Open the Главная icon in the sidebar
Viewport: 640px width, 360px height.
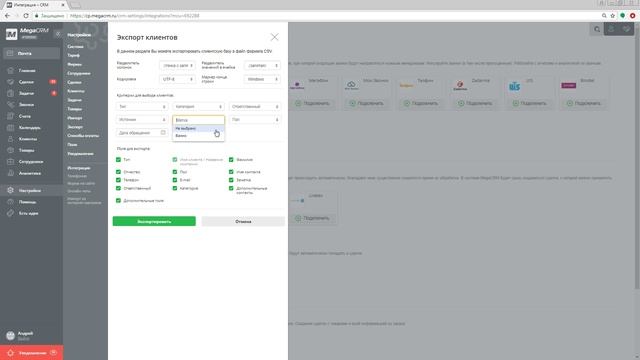11,71
